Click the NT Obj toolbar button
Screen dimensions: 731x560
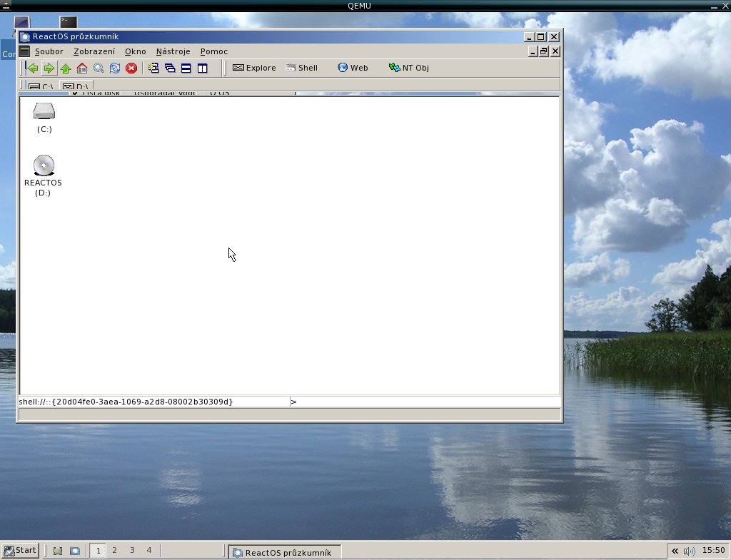coord(409,68)
